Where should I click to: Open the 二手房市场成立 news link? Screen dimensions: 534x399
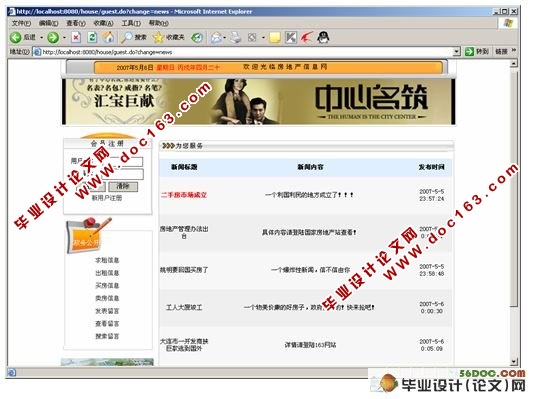tap(184, 195)
